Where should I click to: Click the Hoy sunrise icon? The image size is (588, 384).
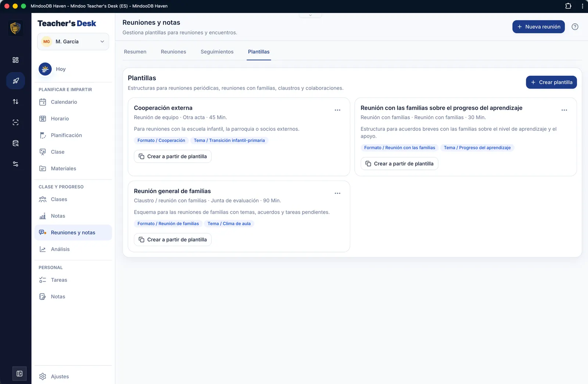click(45, 69)
